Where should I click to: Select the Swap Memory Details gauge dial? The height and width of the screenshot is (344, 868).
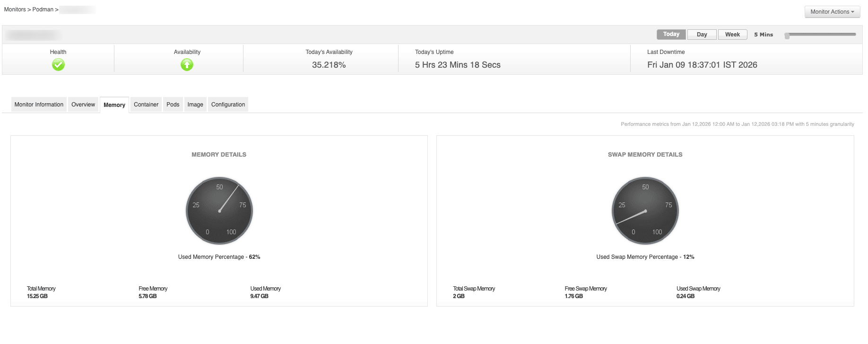pos(645,211)
